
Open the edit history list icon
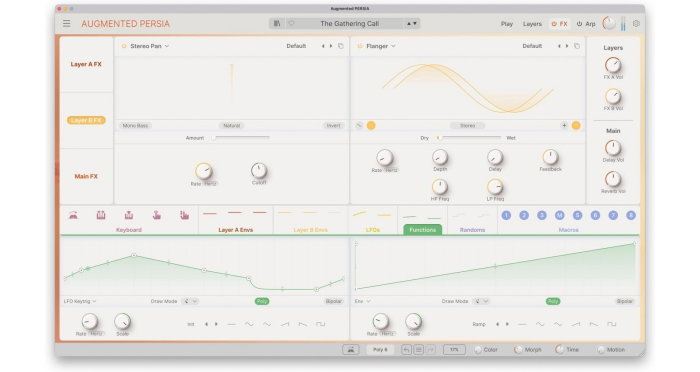[x=418, y=350]
